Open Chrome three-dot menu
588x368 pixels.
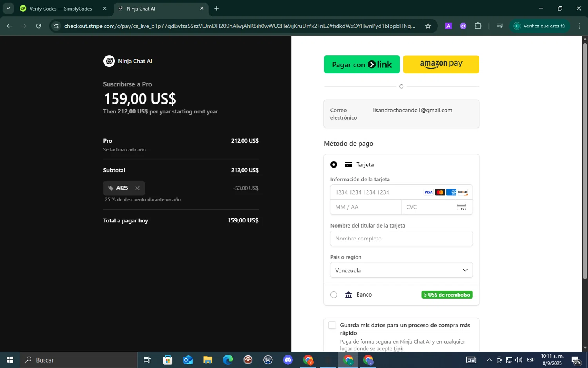pos(579,26)
